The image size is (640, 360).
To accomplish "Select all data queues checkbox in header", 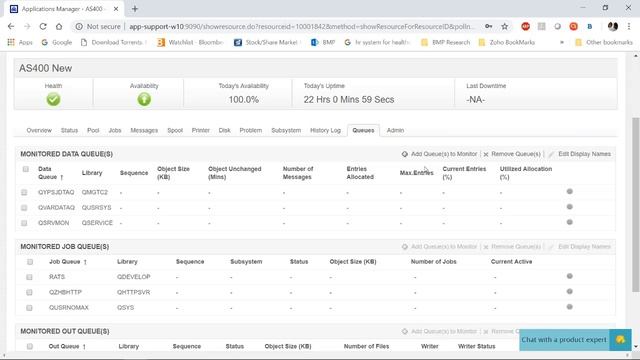I will click(26, 169).
